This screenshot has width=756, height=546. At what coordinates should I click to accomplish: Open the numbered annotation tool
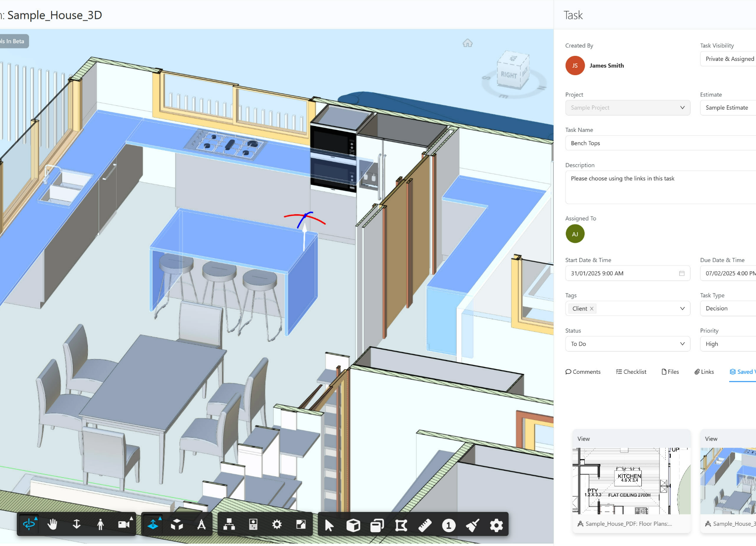click(x=449, y=524)
